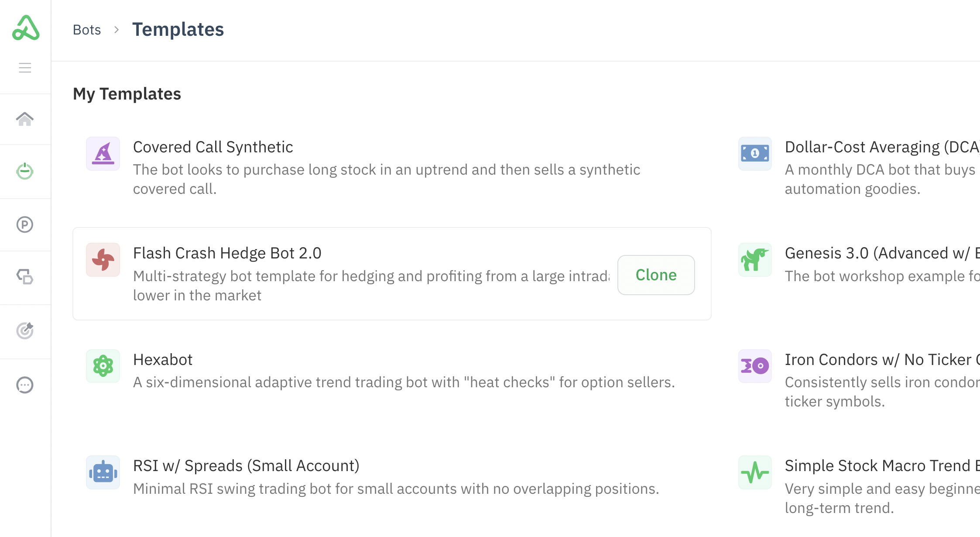Go to the Home sidebar icon

[x=25, y=119]
